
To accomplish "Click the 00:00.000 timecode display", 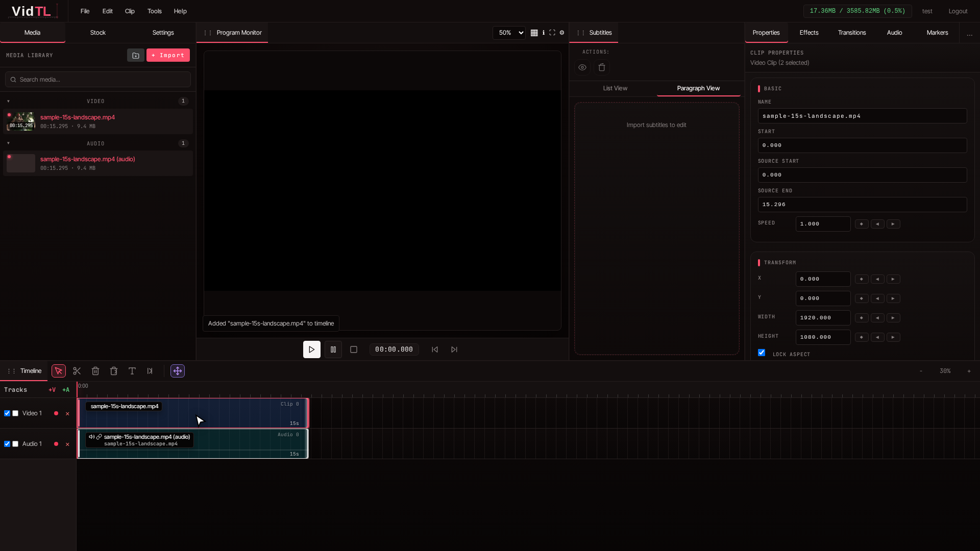I will [x=394, y=349].
